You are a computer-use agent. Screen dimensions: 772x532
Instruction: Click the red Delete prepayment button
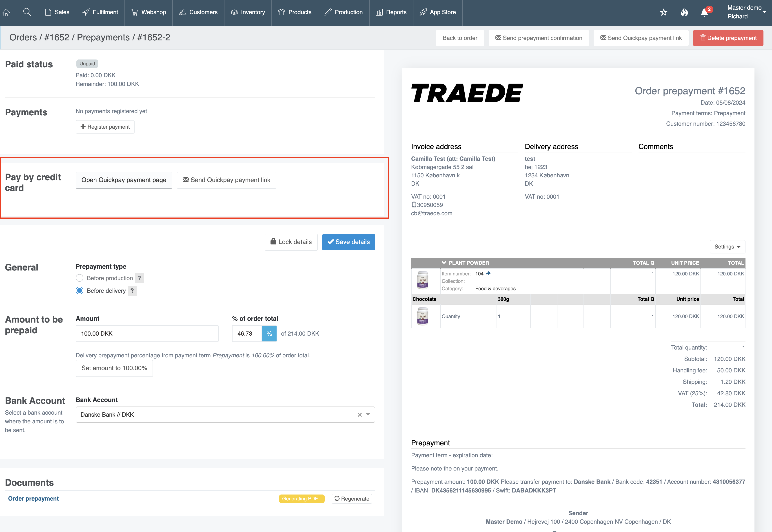(728, 38)
